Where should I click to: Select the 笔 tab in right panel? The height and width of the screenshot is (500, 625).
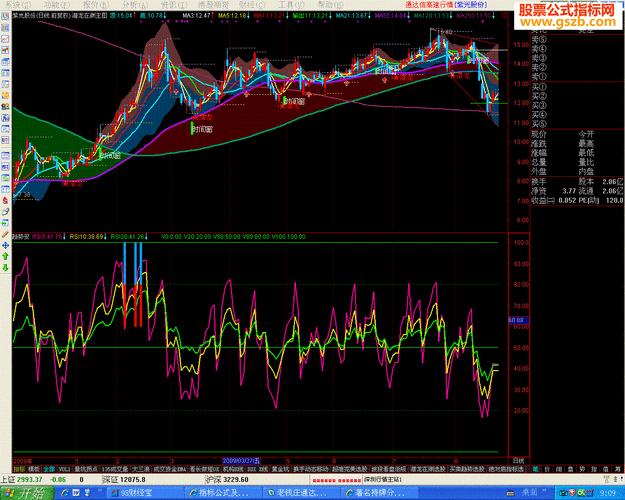(535, 469)
